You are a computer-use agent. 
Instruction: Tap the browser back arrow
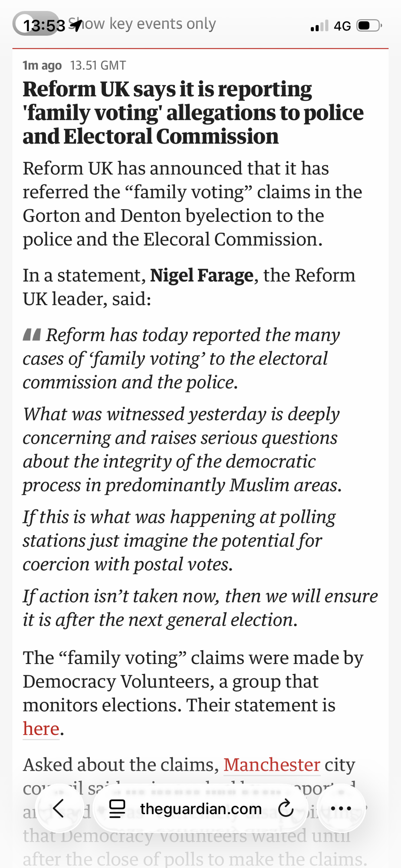click(x=59, y=808)
